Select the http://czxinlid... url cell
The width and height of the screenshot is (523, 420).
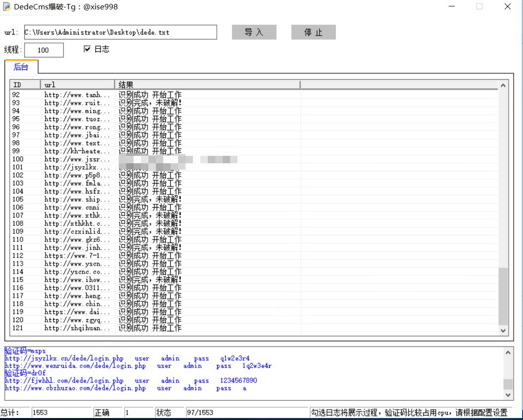click(x=77, y=231)
